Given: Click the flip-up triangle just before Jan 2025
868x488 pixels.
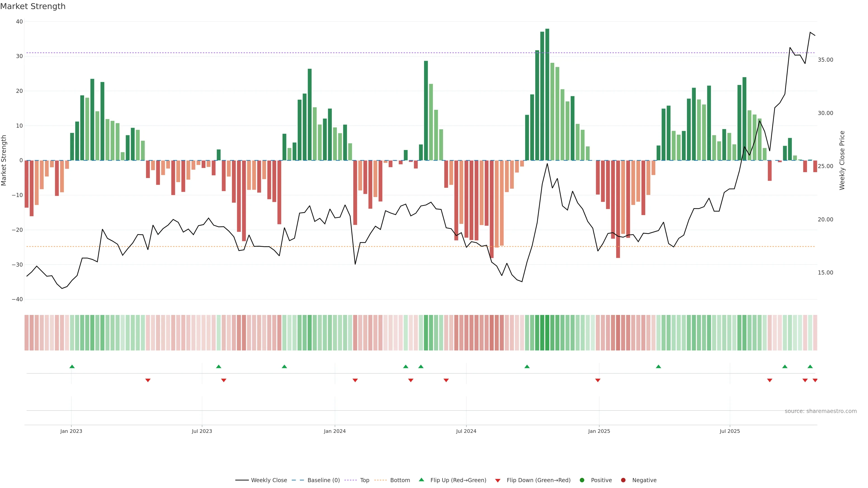Looking at the screenshot, I should (527, 366).
